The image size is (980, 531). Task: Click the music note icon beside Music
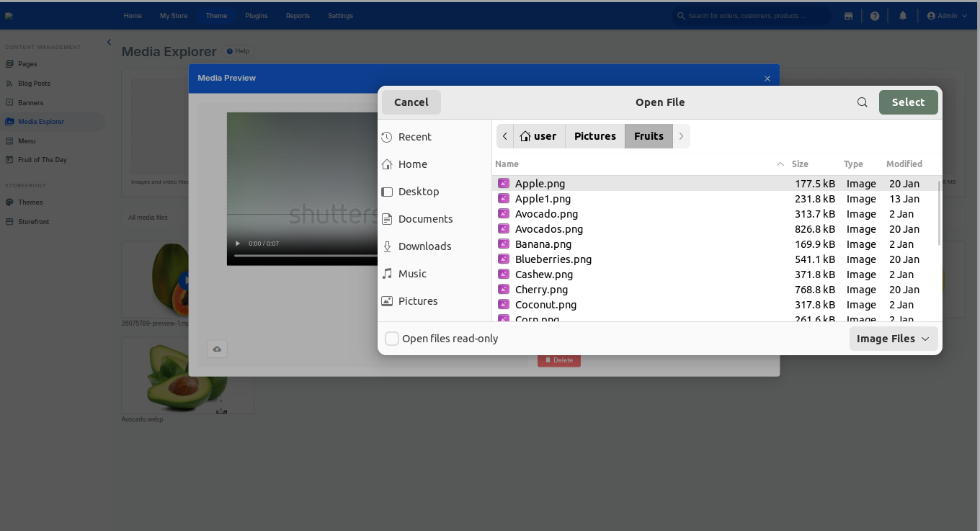[x=387, y=274]
